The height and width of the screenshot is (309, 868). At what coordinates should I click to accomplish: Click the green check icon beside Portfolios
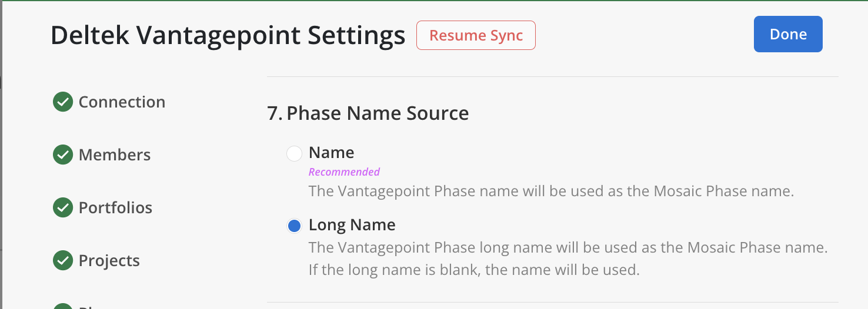click(63, 208)
